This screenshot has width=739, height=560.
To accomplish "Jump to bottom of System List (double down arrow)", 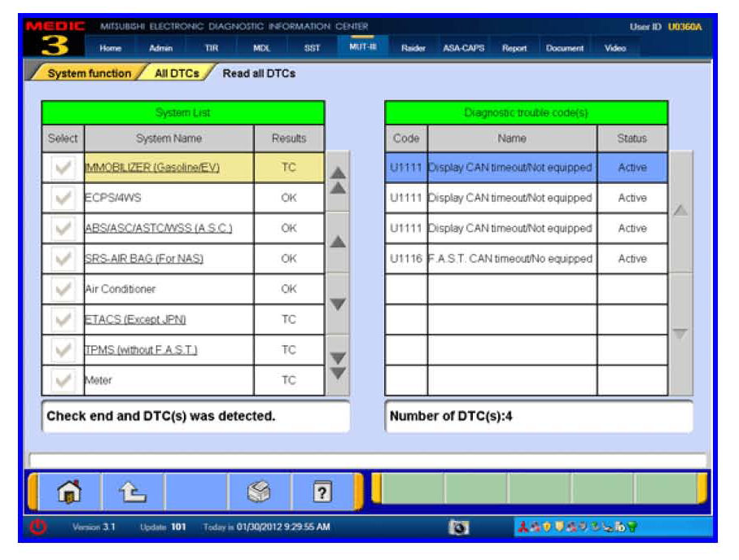I will click(x=337, y=365).
